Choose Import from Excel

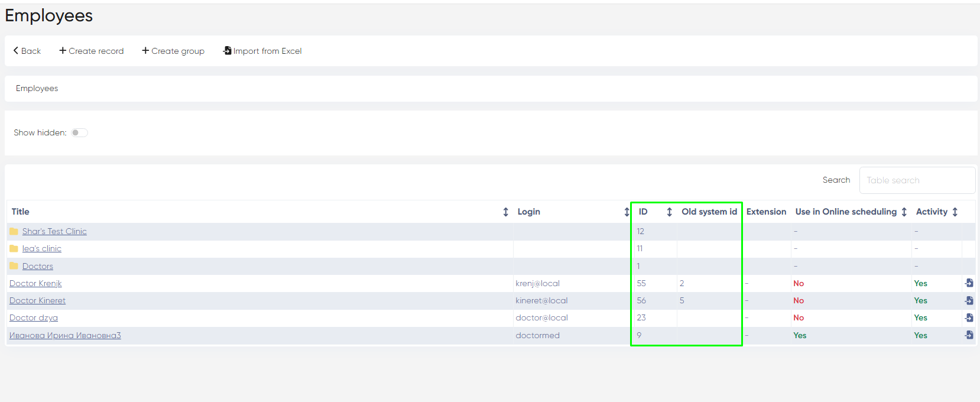(x=262, y=51)
